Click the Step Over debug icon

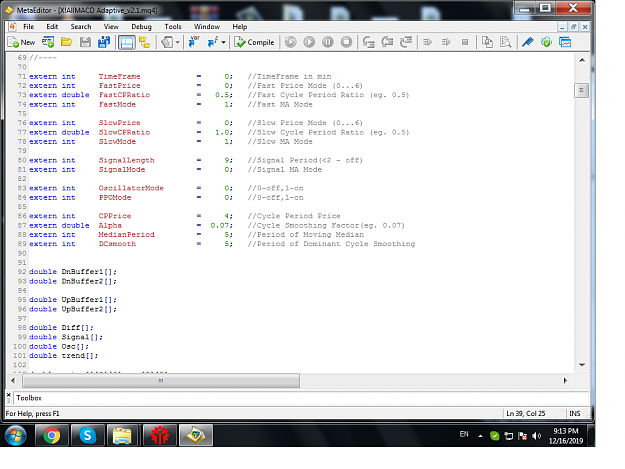[387, 42]
